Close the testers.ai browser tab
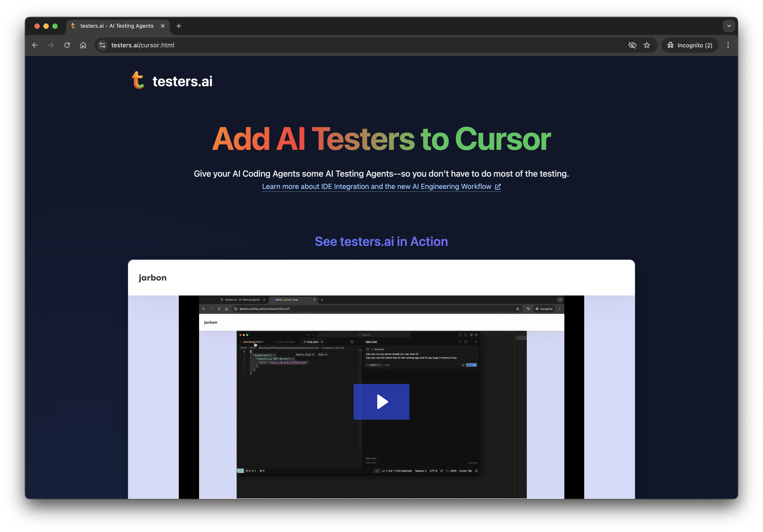The width and height of the screenshot is (763, 532). click(163, 26)
